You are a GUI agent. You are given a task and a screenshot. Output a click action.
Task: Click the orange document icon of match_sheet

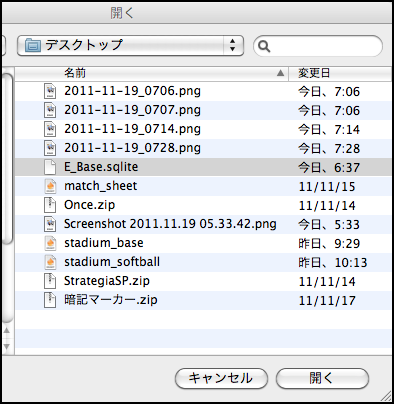point(50,186)
